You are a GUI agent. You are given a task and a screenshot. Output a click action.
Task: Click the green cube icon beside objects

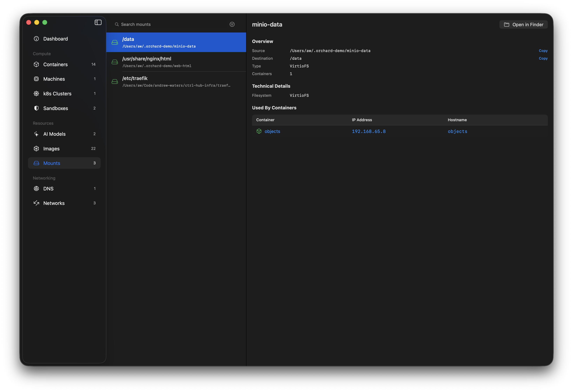point(259,131)
